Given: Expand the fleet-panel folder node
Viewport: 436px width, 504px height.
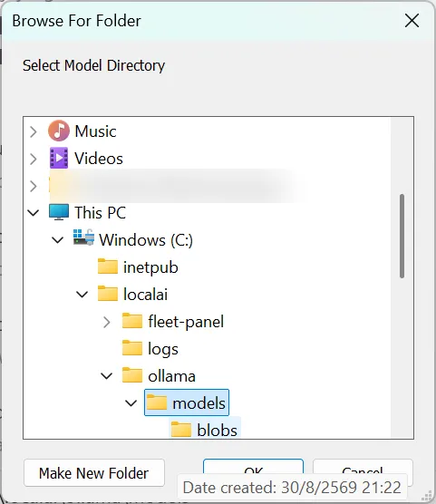Looking at the screenshot, I should click(107, 322).
